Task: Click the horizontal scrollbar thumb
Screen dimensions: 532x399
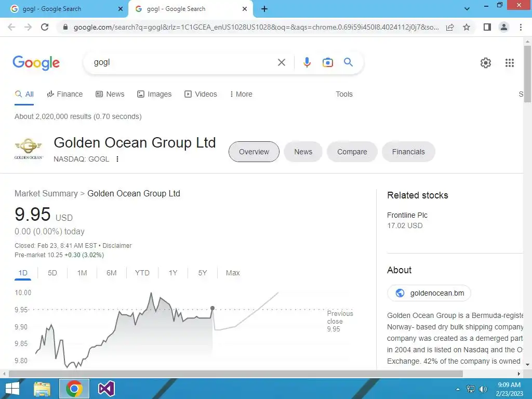Action: click(x=236, y=374)
